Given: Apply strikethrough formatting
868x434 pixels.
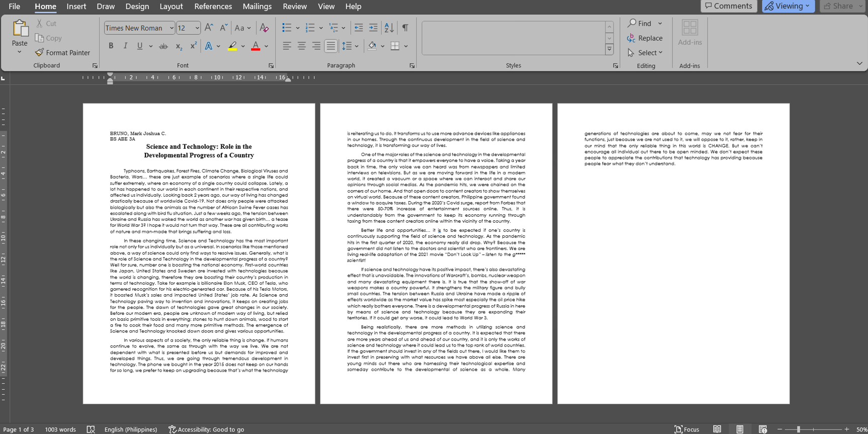Looking at the screenshot, I should 163,46.
